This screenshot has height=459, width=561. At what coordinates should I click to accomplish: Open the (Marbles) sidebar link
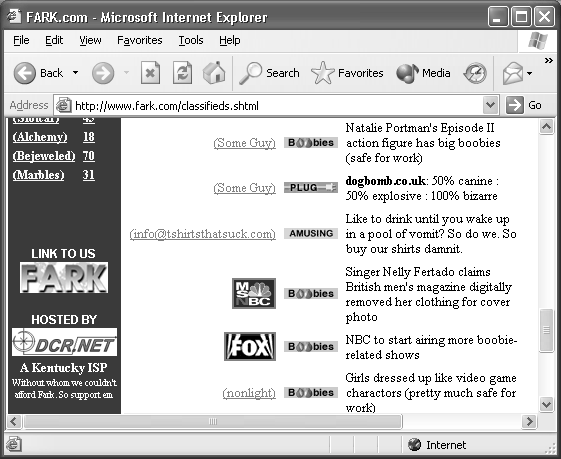pyautogui.click(x=38, y=175)
